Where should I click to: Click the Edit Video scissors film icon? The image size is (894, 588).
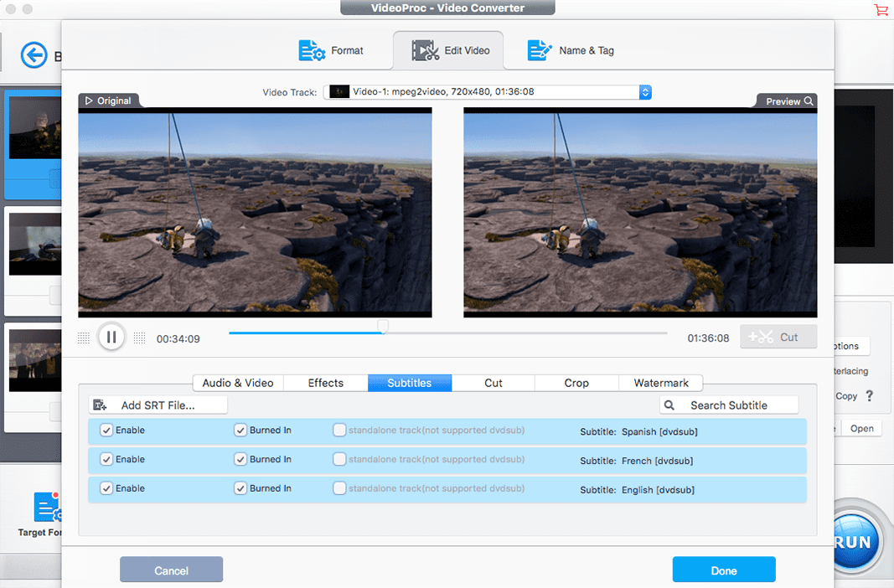point(426,51)
